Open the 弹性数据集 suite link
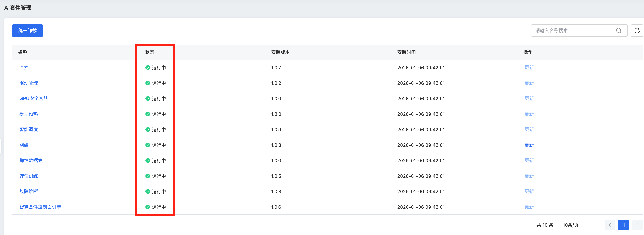Screen dimensions: 644x235 31,160
